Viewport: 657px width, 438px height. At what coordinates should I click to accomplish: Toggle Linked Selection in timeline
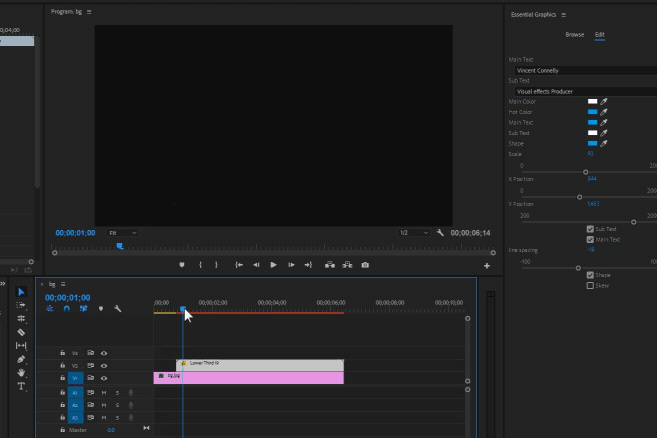tap(83, 308)
